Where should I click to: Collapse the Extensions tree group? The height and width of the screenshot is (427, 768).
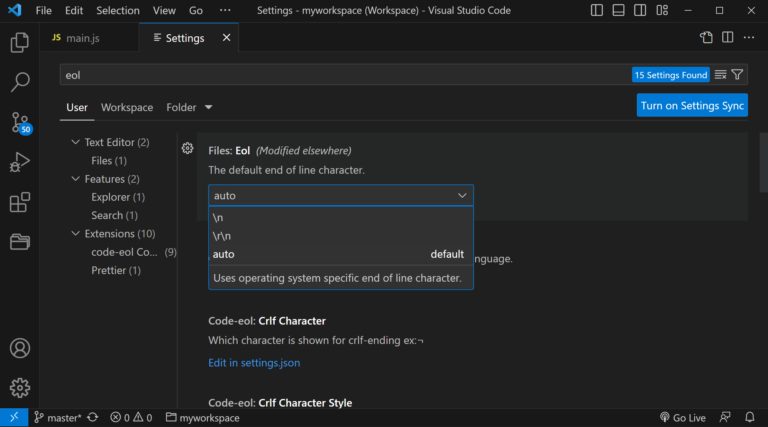(75, 234)
